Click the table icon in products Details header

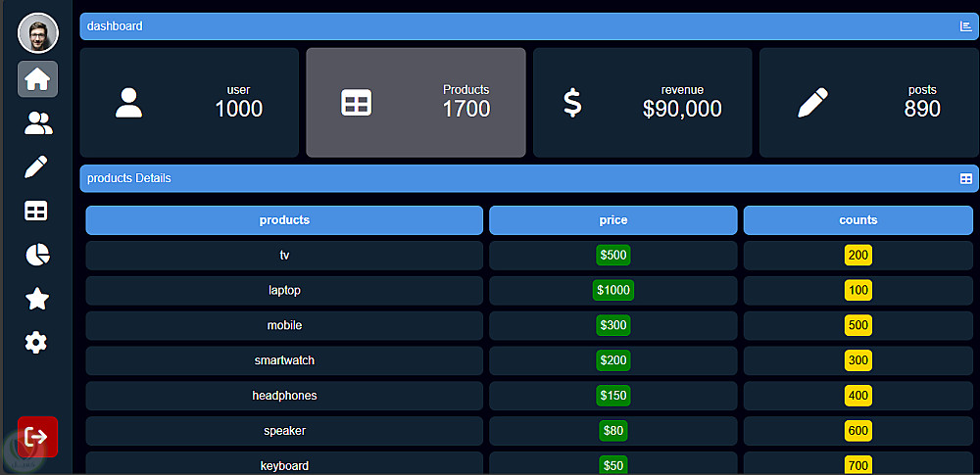click(x=966, y=179)
